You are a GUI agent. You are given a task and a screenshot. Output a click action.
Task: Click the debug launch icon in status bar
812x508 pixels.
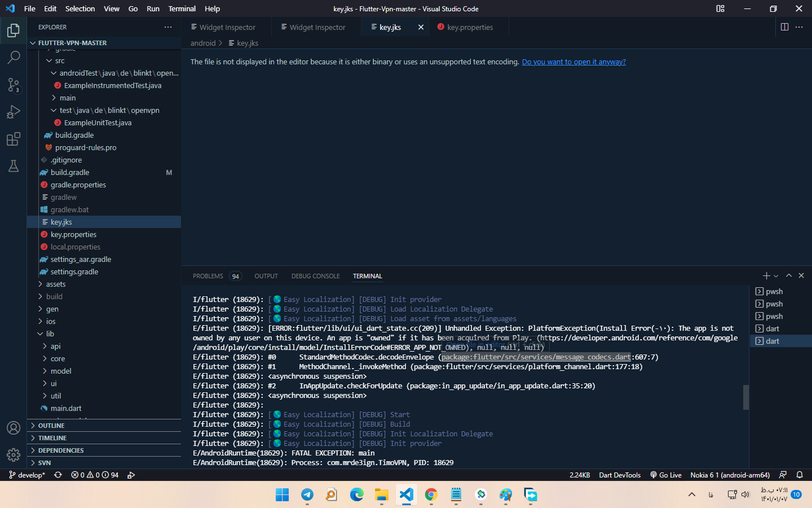(131, 475)
